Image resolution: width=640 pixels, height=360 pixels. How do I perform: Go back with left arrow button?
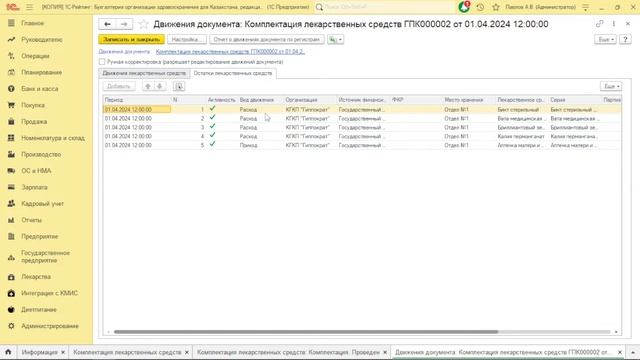[107, 24]
